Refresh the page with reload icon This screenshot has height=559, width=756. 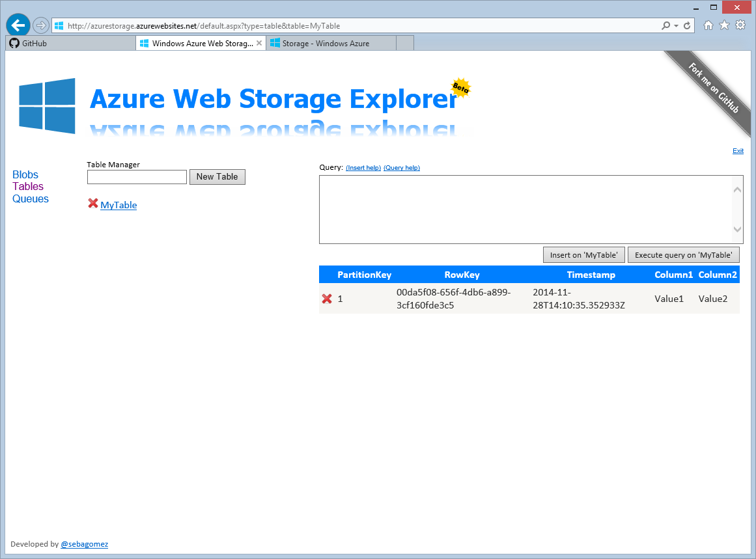(687, 25)
